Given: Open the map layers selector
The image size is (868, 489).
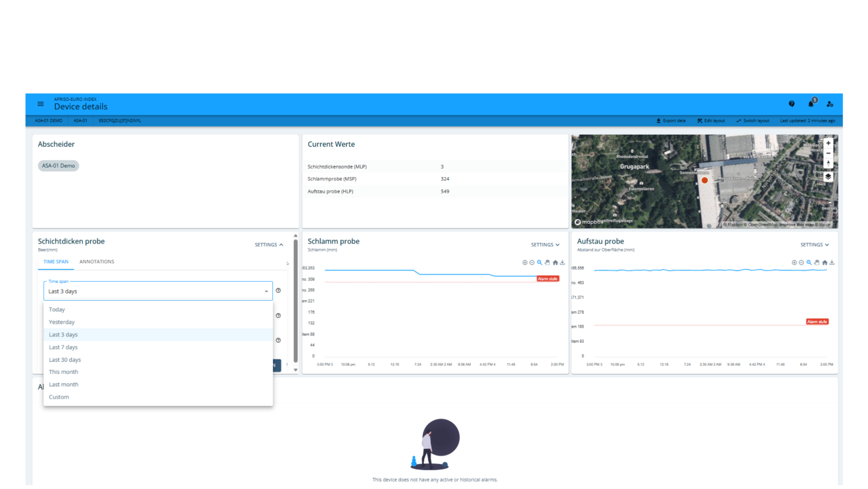Looking at the screenshot, I should point(828,176).
